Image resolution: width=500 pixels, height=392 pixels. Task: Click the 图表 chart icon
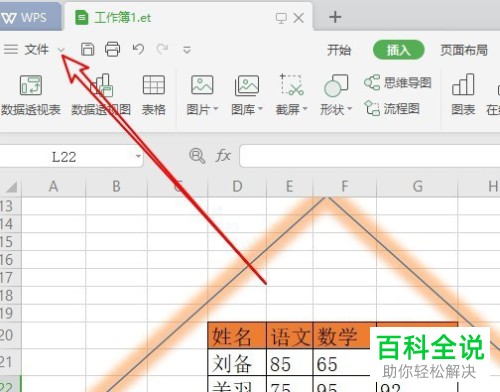463,95
